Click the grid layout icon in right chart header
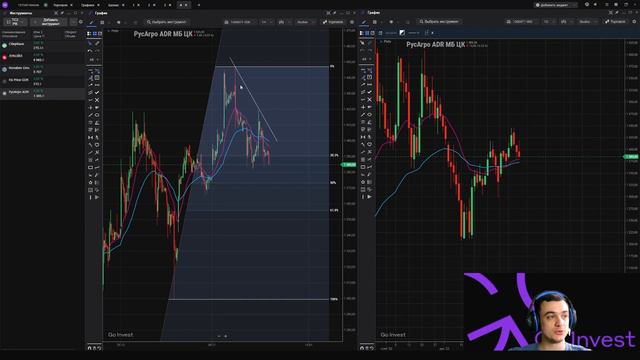This screenshot has width=640, height=360. tap(375, 22)
